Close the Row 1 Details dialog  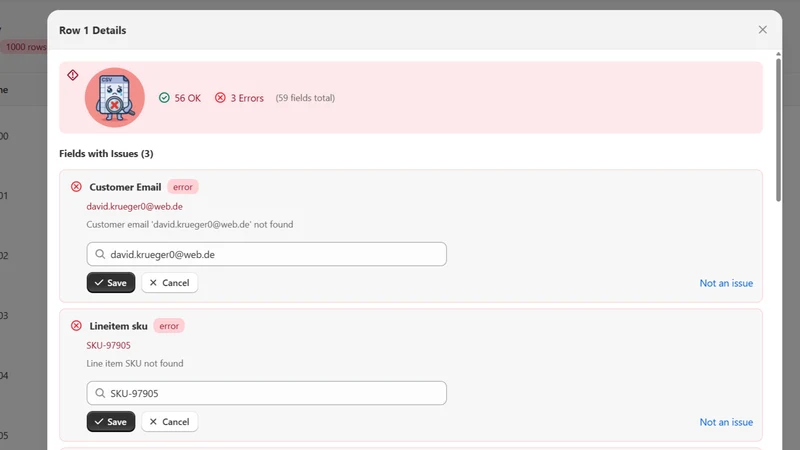(762, 30)
